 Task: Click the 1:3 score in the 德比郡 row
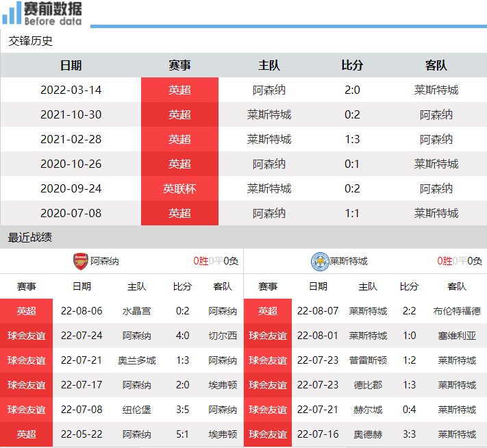click(409, 385)
